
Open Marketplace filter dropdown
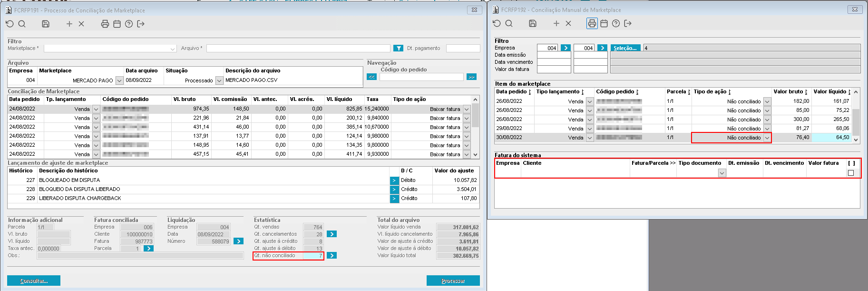click(x=173, y=49)
